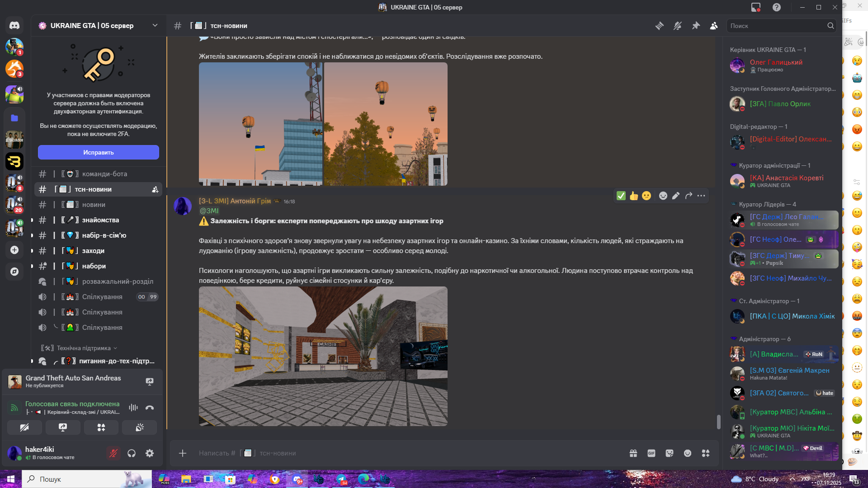This screenshot has width=868, height=488.
Task: Open the balloons above trees image
Action: pos(386,124)
